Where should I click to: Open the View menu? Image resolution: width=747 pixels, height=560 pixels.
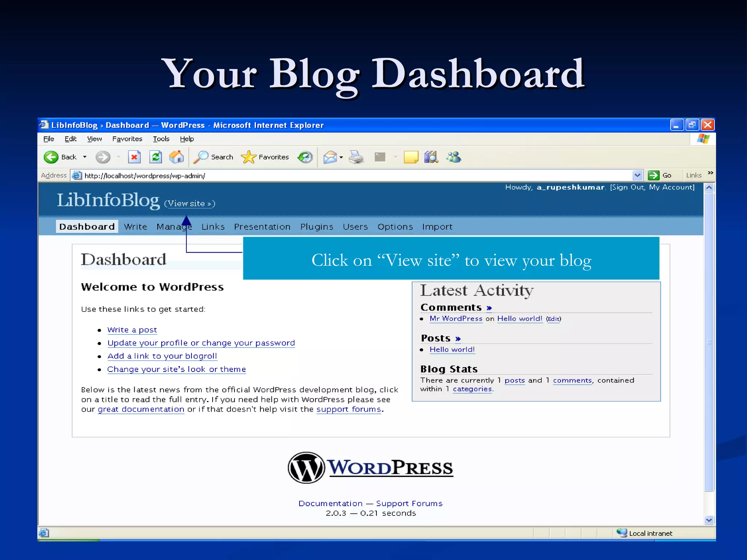pyautogui.click(x=94, y=139)
